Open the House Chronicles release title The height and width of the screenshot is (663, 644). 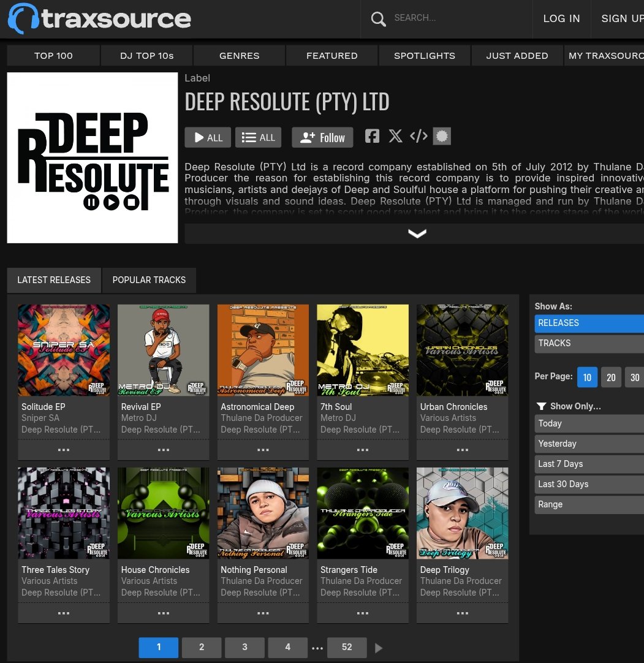[155, 570]
